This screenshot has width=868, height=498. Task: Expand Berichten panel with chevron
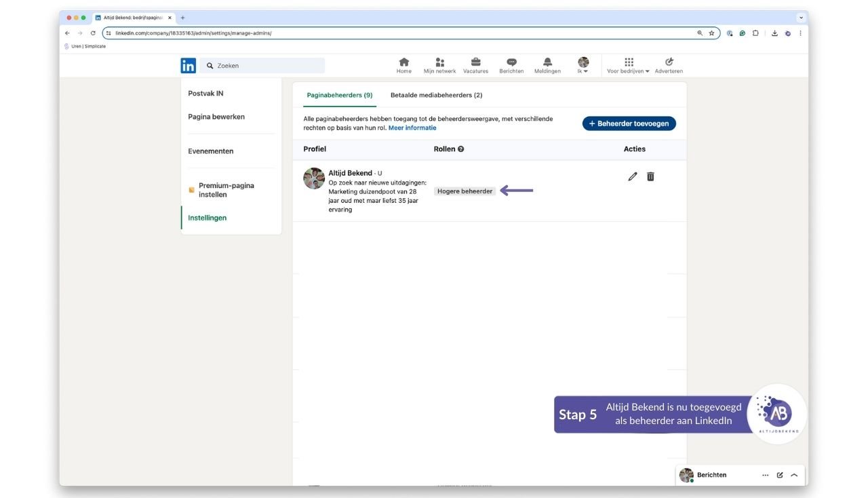click(x=794, y=475)
